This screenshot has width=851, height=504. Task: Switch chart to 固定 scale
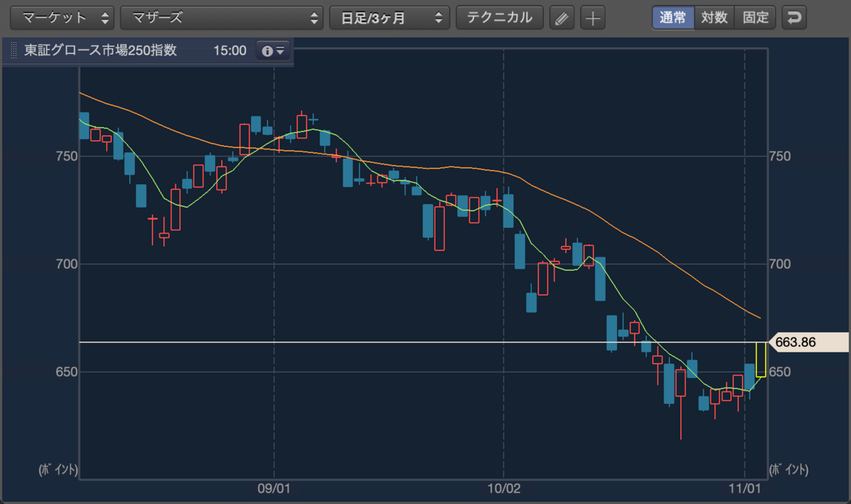pos(755,18)
